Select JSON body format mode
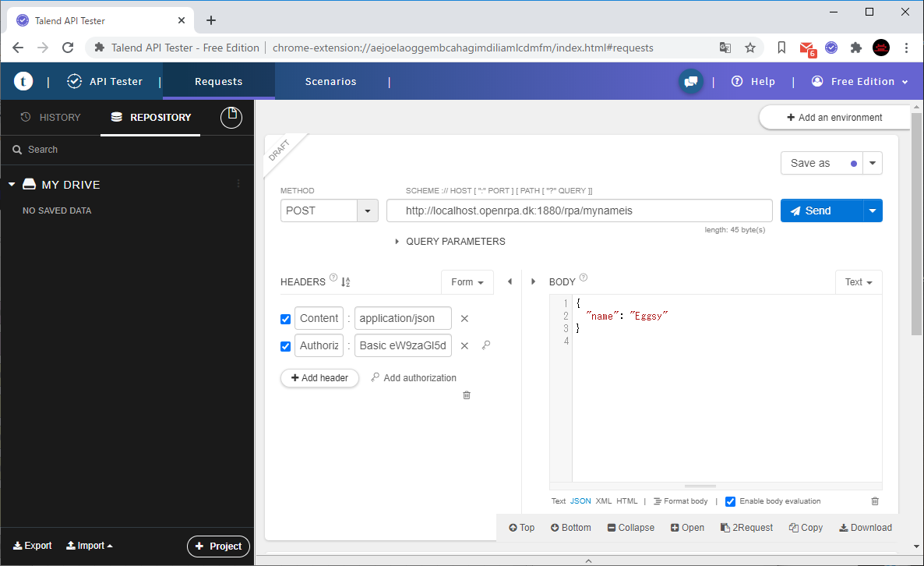This screenshot has height=566, width=924. pyautogui.click(x=580, y=501)
